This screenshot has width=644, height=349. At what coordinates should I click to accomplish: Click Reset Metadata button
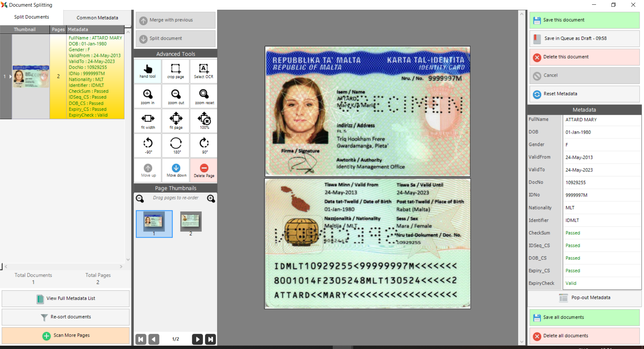coord(584,94)
